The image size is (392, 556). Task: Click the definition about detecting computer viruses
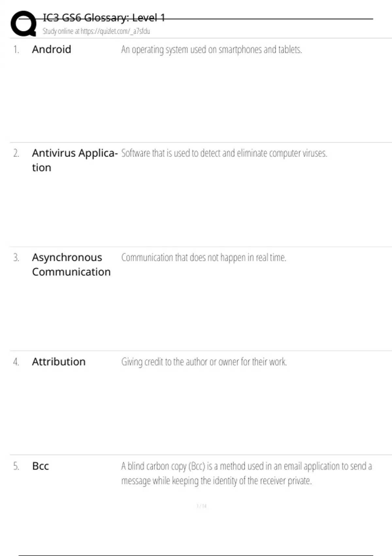click(224, 153)
